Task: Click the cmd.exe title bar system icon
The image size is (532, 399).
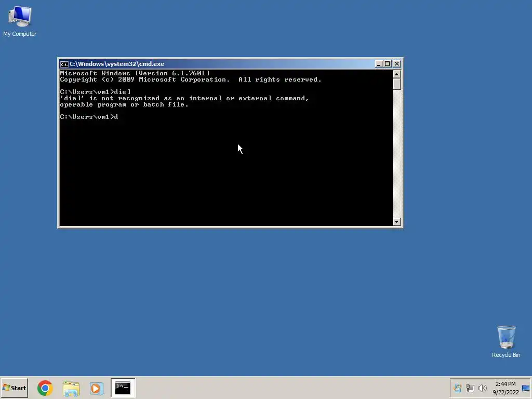Action: point(64,64)
